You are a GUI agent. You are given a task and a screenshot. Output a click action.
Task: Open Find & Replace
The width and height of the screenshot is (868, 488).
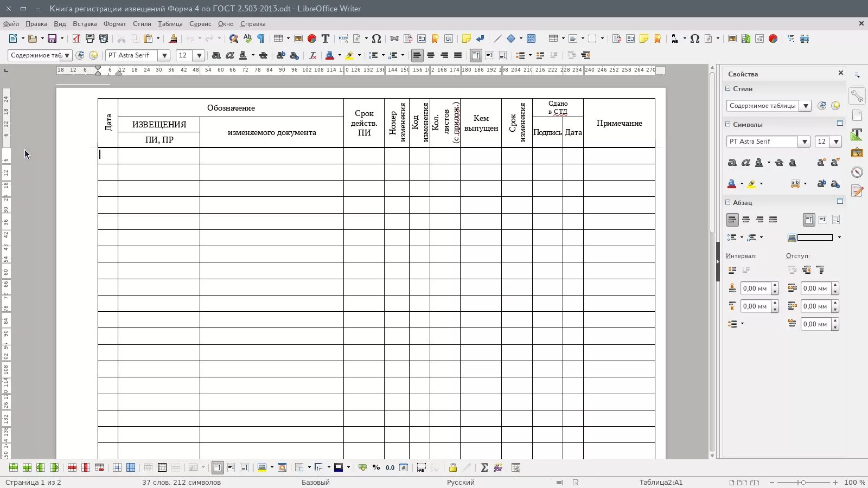coord(234,38)
